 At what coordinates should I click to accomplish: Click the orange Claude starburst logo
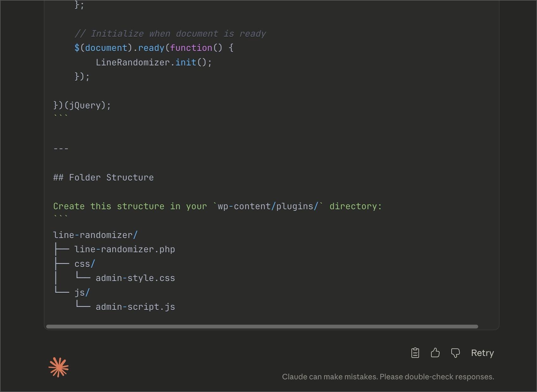59,367
